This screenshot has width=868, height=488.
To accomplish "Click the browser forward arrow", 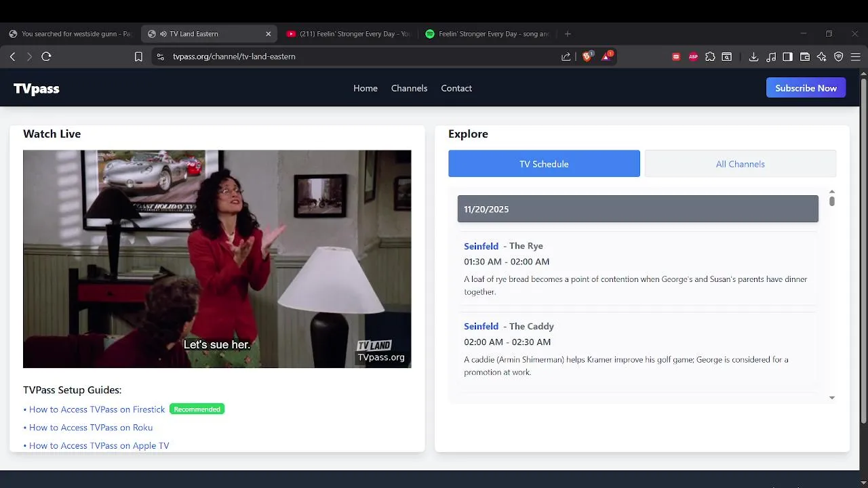I will pos(29,57).
